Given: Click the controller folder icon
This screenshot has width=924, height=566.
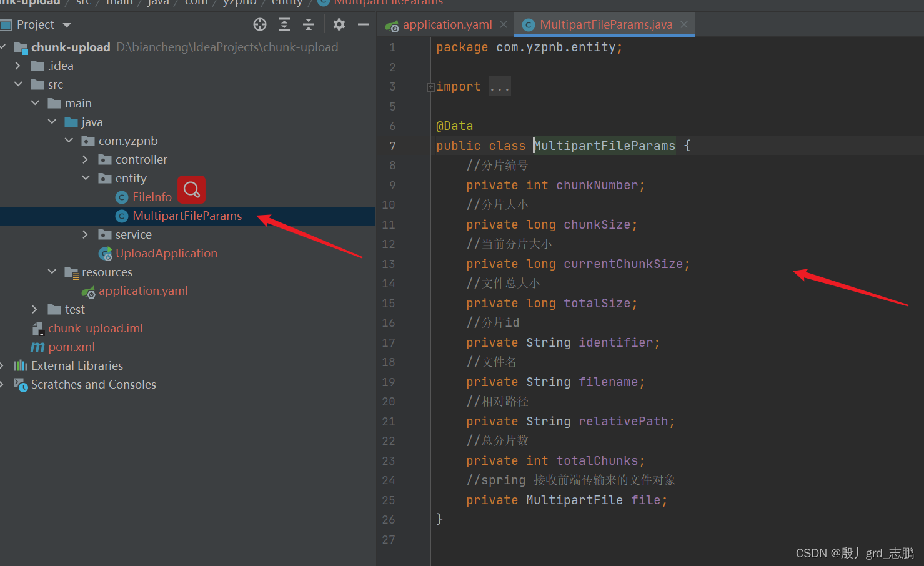Looking at the screenshot, I should pos(105,160).
